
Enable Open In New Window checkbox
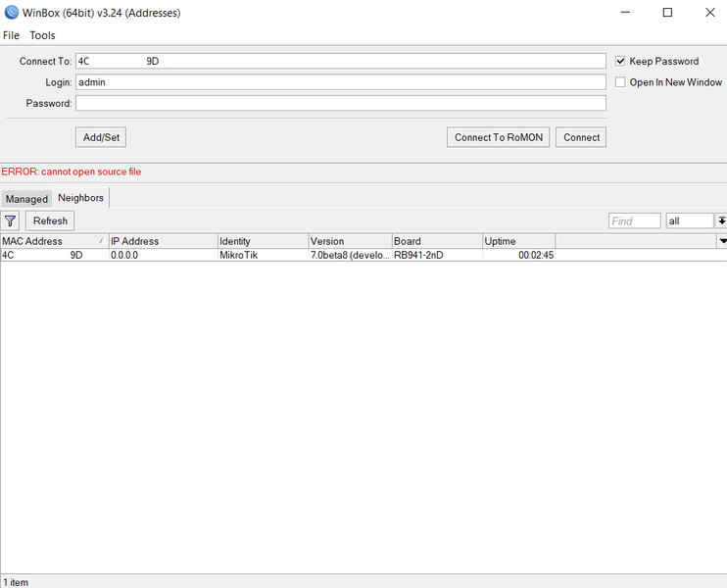620,82
